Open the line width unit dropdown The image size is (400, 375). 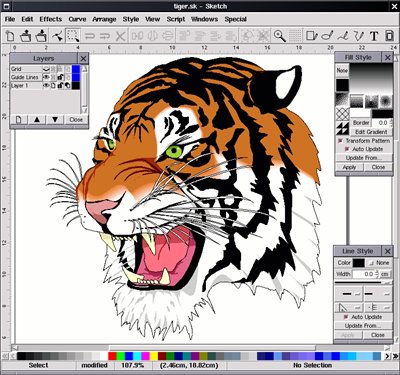(385, 274)
